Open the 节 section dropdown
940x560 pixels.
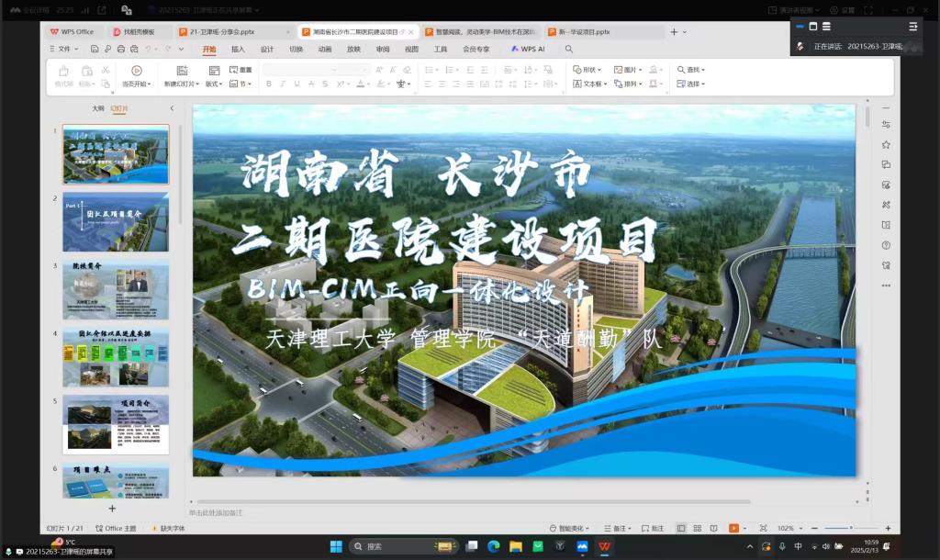click(x=241, y=84)
